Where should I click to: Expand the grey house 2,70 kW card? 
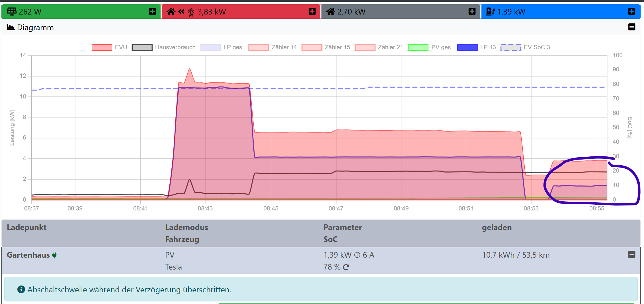[472, 11]
